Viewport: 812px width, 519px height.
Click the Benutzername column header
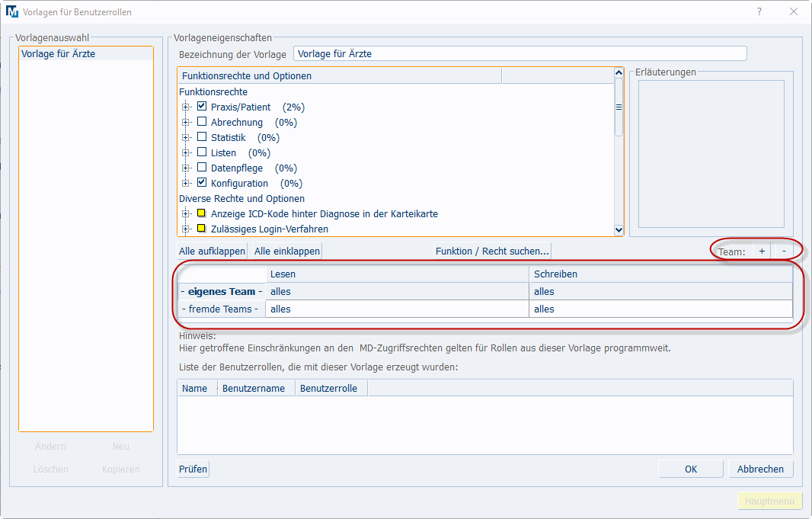point(254,388)
